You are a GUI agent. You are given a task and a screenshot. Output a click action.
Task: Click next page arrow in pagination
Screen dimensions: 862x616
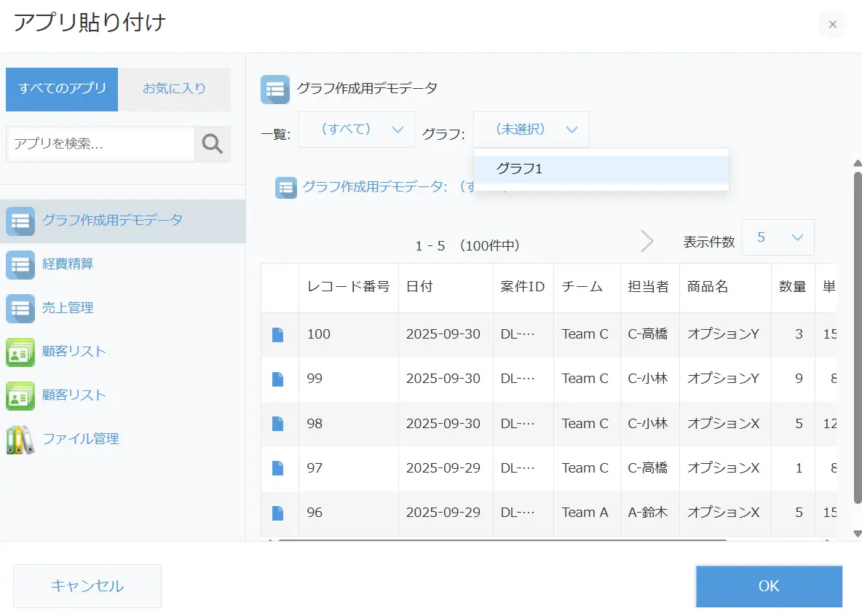[x=646, y=241]
